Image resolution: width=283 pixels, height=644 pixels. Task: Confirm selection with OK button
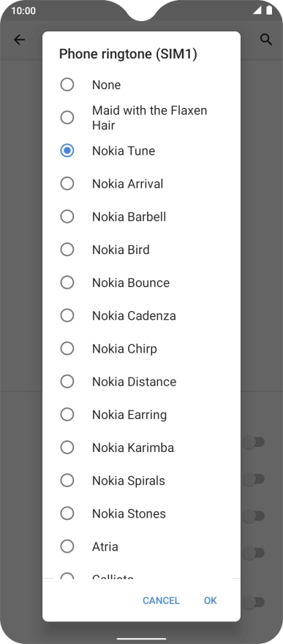tap(210, 600)
